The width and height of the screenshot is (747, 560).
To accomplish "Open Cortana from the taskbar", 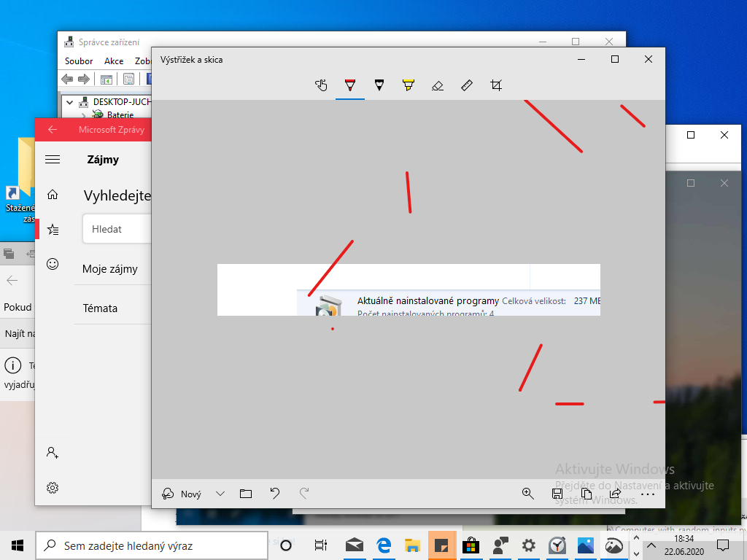I will pos(286,545).
